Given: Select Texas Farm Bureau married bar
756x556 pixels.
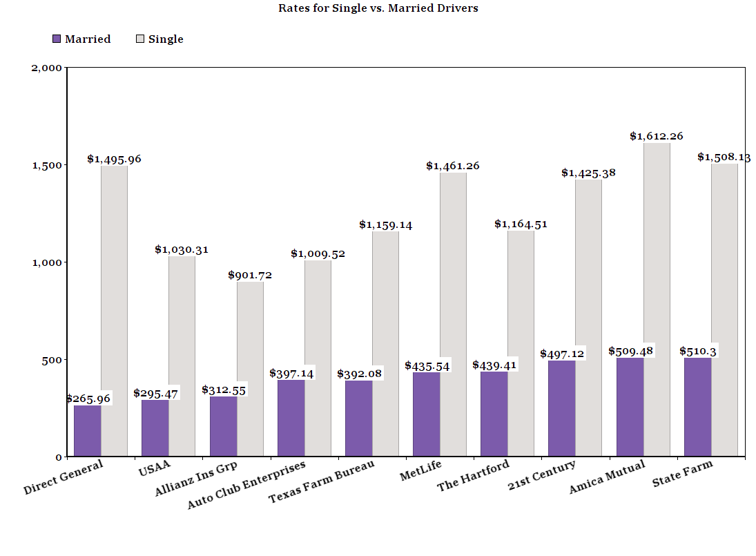Looking at the screenshot, I should tap(359, 419).
